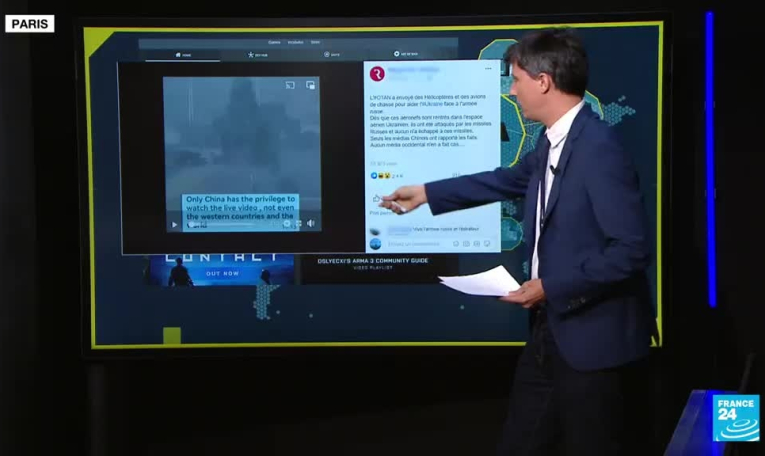Open the Contact "Out Now" banner
Screen dimensions: 765x456
click(x=222, y=269)
